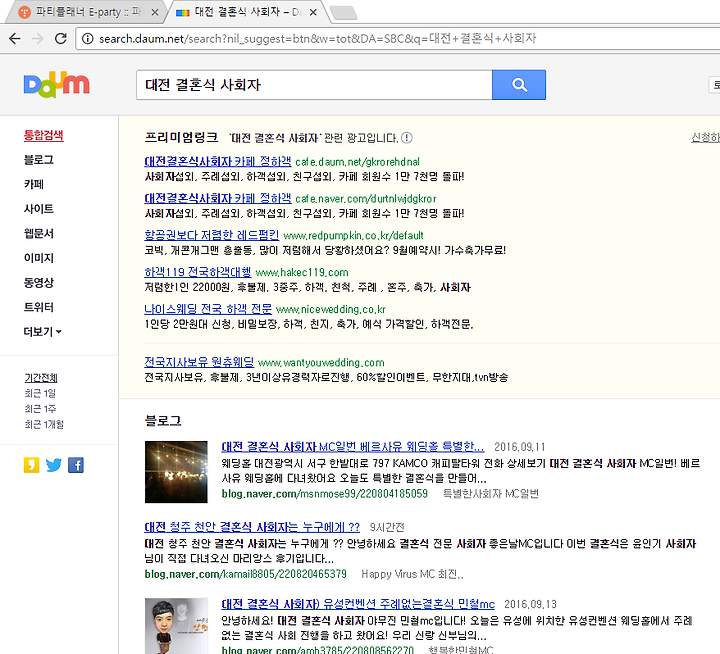Select the 기간전체 period filter
Viewport: 720px width, 654px height.
pyautogui.click(x=41, y=378)
